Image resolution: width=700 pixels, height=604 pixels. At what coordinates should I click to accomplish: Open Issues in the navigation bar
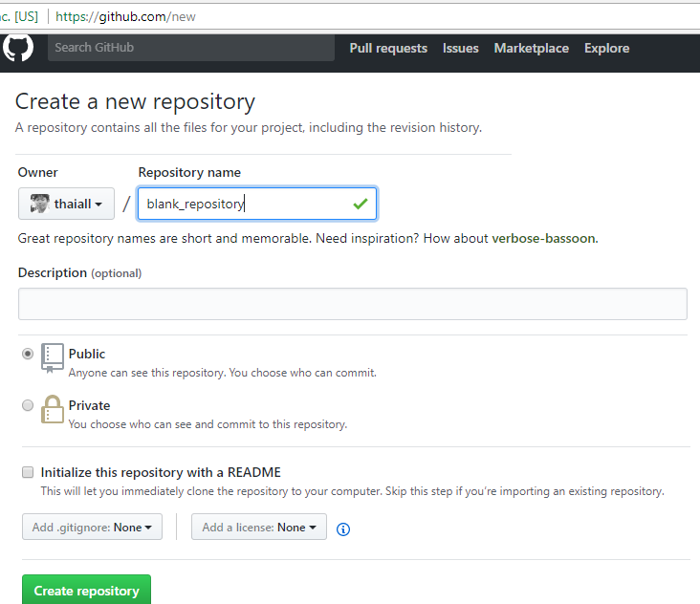coord(460,48)
